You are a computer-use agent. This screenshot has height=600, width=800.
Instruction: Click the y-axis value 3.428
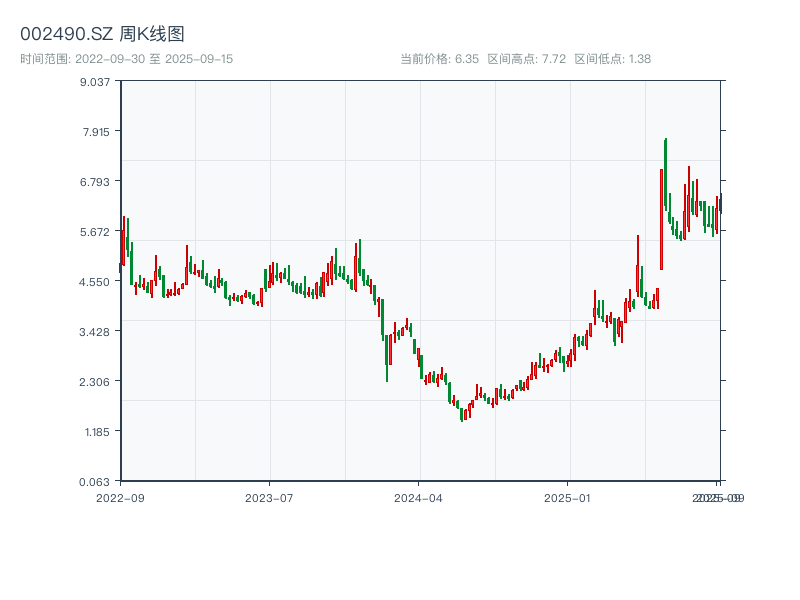click(x=95, y=332)
